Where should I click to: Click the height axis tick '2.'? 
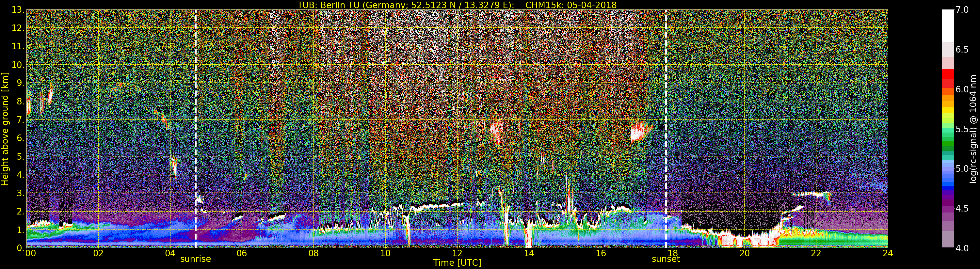click(x=20, y=212)
